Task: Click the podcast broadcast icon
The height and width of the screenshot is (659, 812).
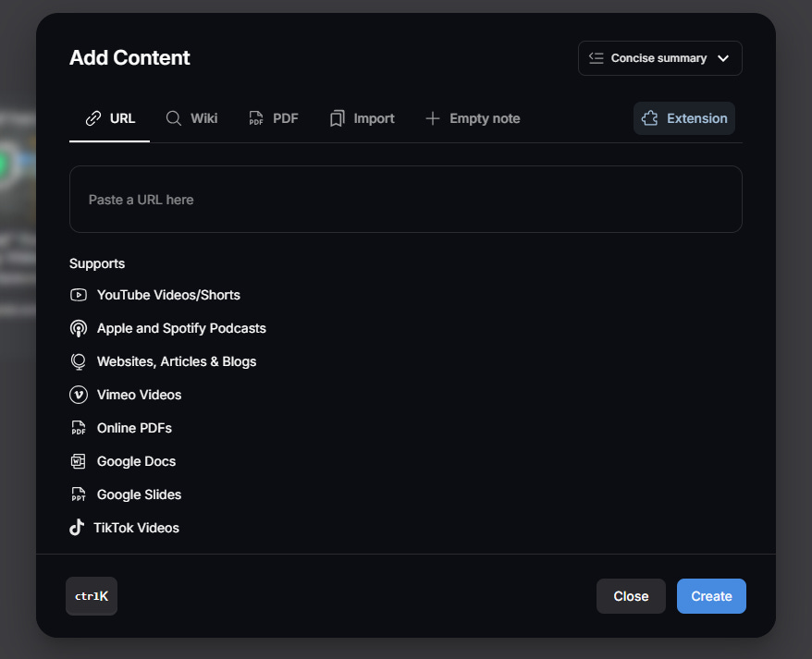Action: pos(79,329)
